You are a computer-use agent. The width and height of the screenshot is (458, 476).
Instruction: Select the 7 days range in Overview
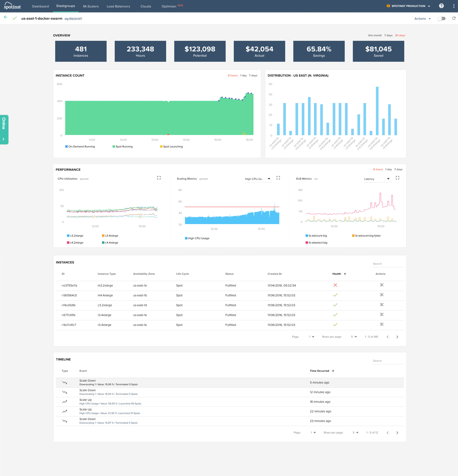tap(388, 36)
